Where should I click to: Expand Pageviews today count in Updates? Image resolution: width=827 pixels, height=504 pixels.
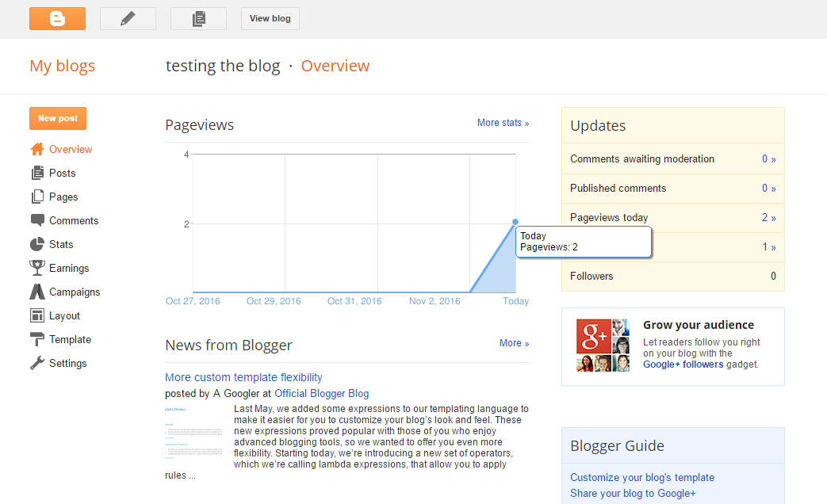pos(768,218)
